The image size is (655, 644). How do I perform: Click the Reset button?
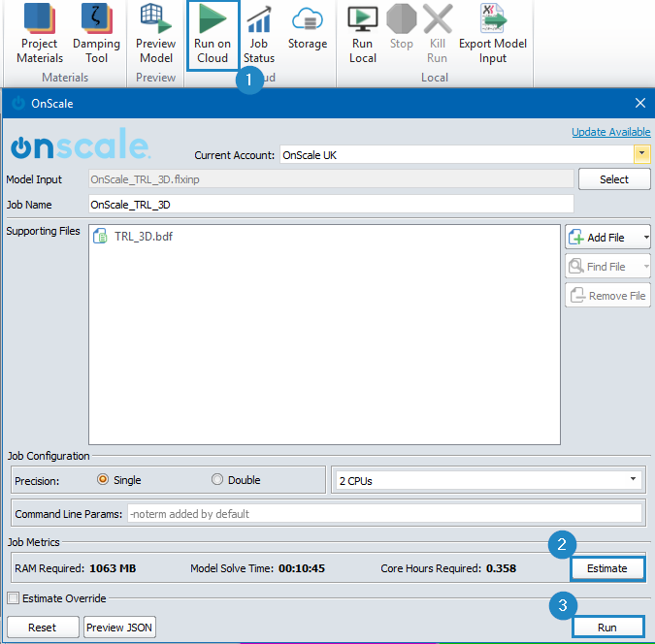[43, 628]
